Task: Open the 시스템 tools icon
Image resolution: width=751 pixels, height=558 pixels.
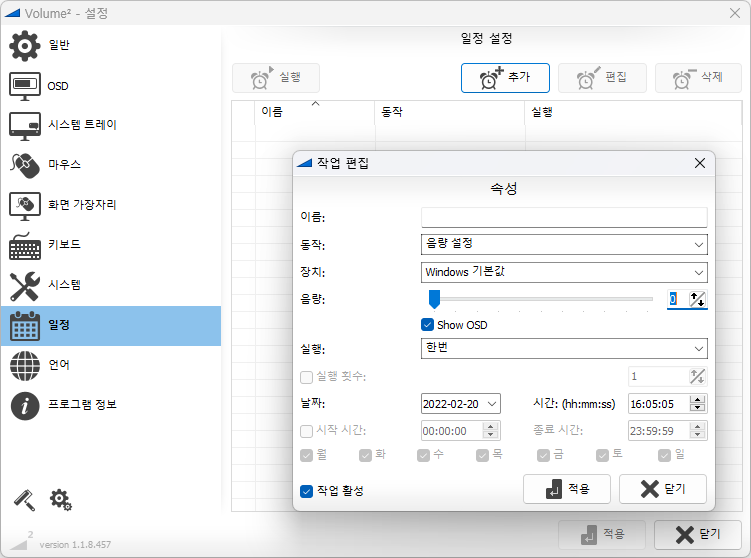Action: click(24, 286)
